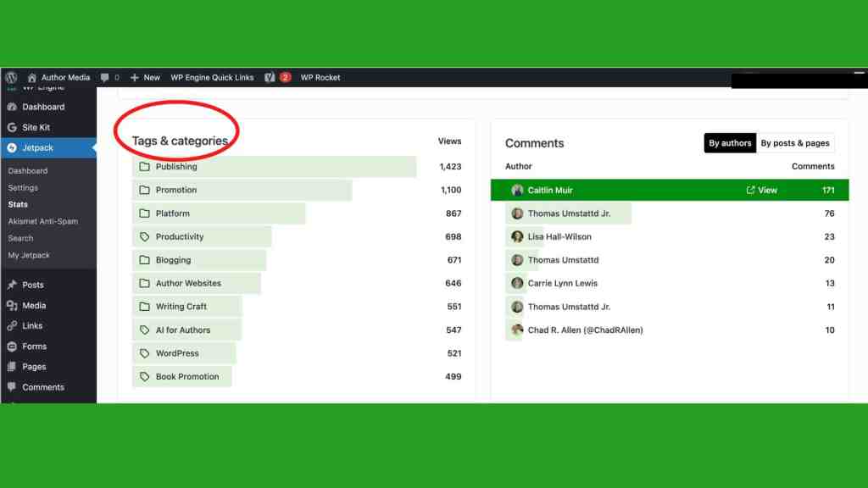Open My Jetpack submenu item

click(29, 255)
